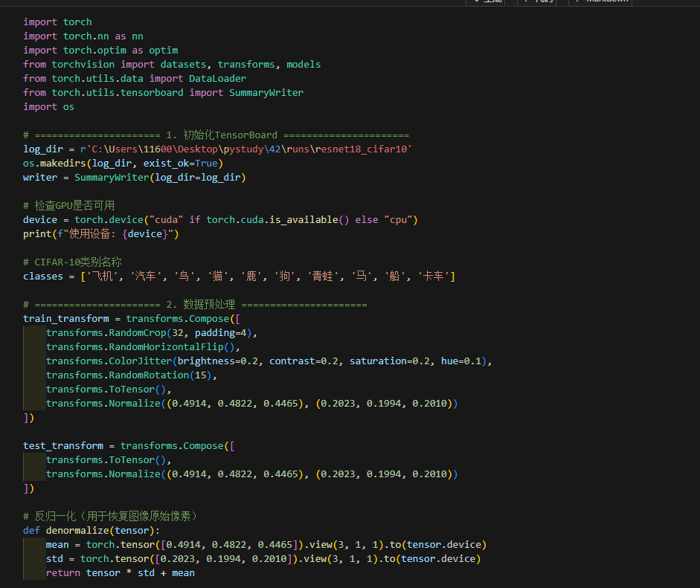
Task: Click 'writer' variable assignment
Action: click(x=40, y=178)
